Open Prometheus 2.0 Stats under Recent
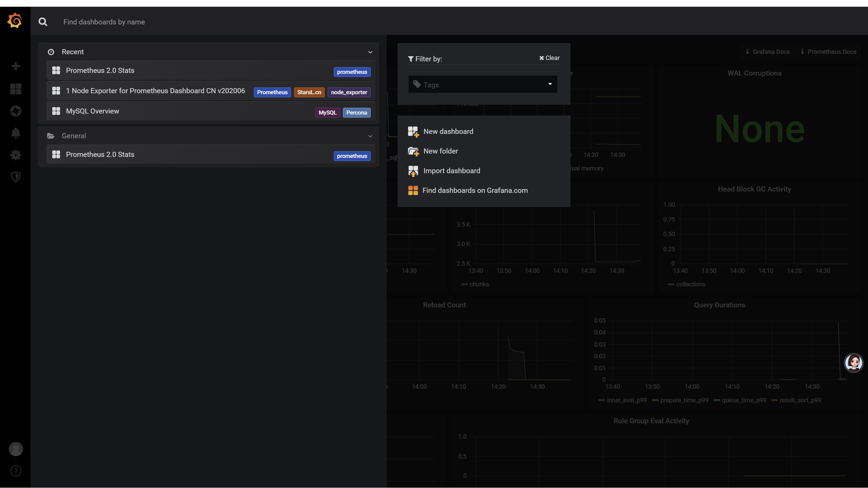The width and height of the screenshot is (868, 488). 211,70
